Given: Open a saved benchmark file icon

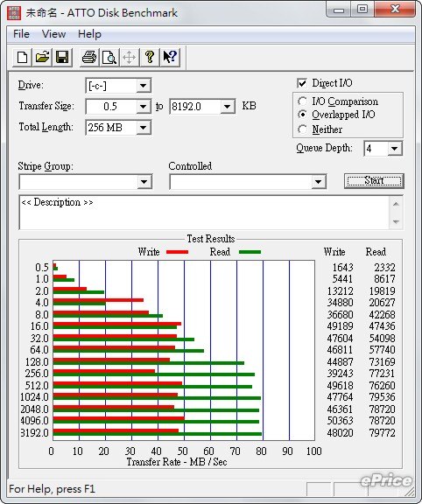Looking at the screenshot, I should pos(42,57).
